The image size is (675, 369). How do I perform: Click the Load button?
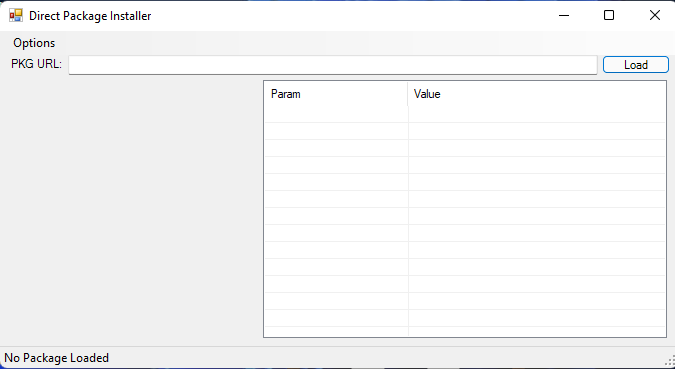click(x=636, y=65)
